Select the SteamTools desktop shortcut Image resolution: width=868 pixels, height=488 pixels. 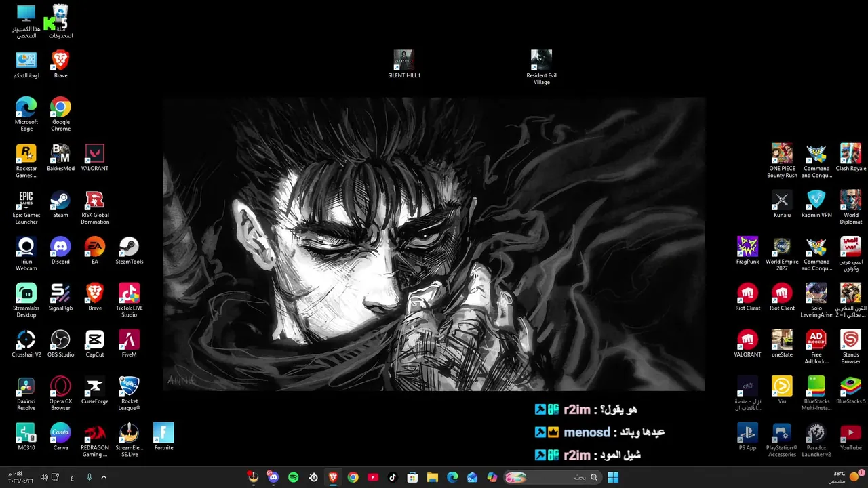tap(129, 250)
